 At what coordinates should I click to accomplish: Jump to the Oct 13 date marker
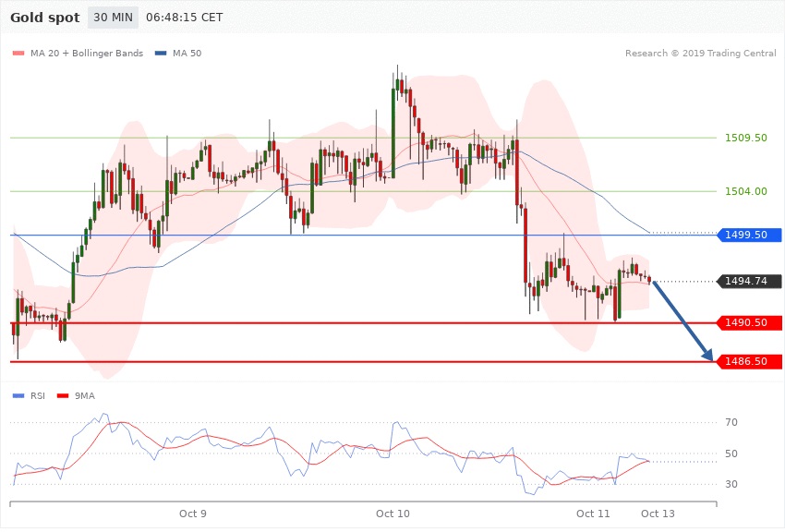tap(658, 514)
